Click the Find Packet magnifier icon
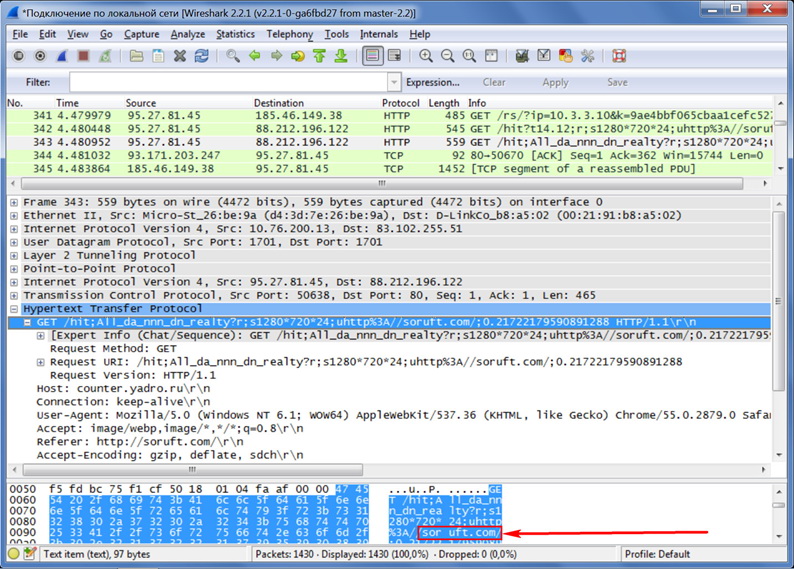The image size is (794, 569). 233,57
